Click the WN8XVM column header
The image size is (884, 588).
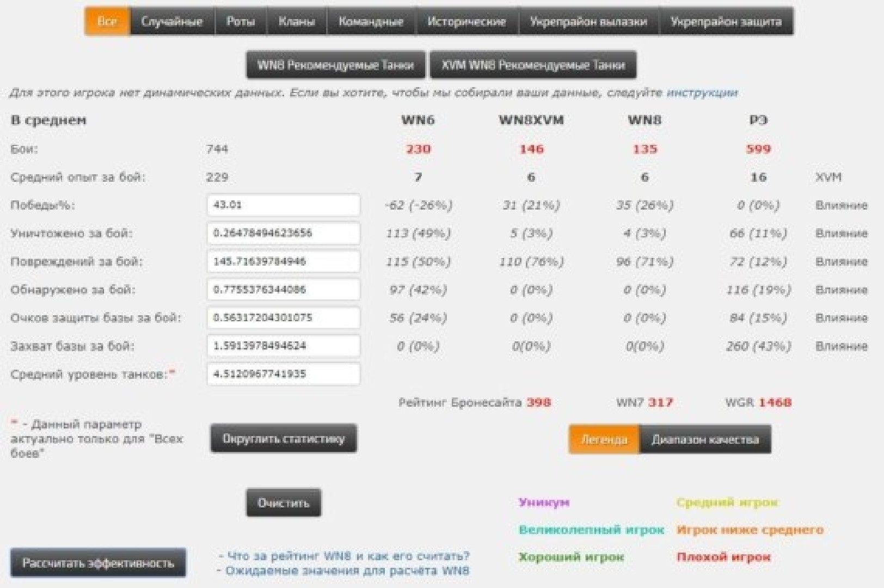point(531,120)
